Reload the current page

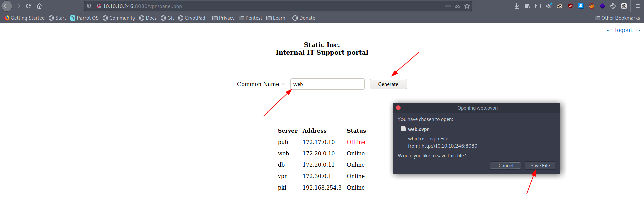tap(29, 6)
